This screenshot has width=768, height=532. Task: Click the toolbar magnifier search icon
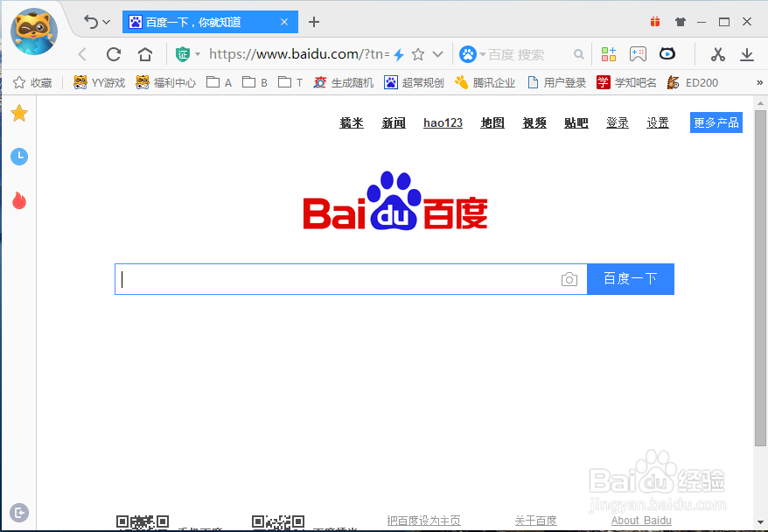(579, 54)
